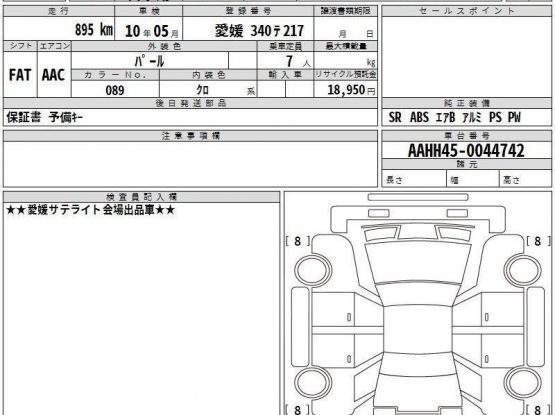Click the SR ABS equipment list

[x=454, y=117]
